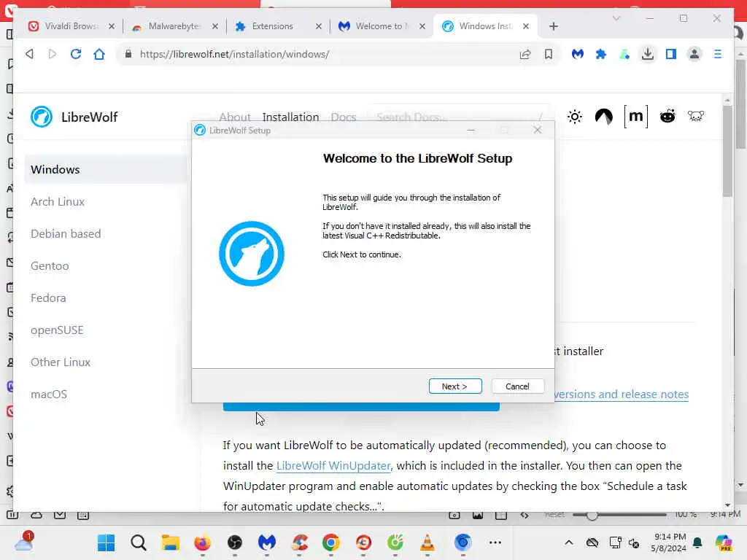Launch Firefox from taskbar
Image resolution: width=747 pixels, height=560 pixels.
click(x=203, y=542)
